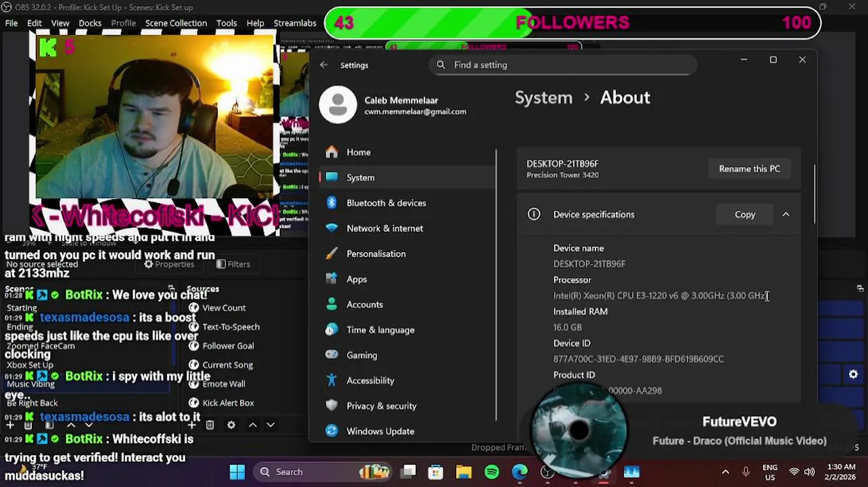Click Find a setting search box
The width and height of the screenshot is (868, 487).
pos(562,65)
